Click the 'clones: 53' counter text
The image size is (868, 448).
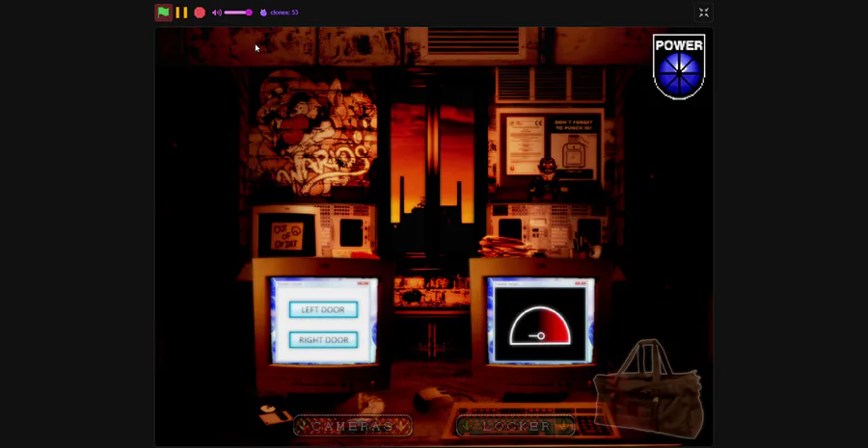pos(285,13)
